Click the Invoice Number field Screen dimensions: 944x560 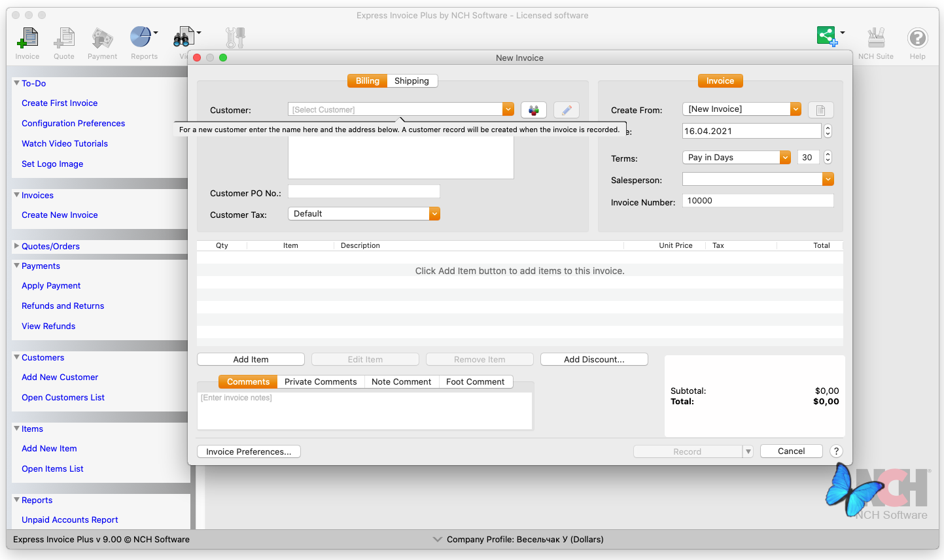(x=758, y=201)
